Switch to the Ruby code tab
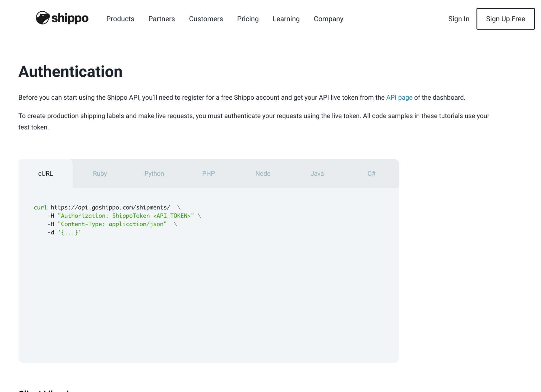This screenshot has width=541, height=392. [100, 174]
